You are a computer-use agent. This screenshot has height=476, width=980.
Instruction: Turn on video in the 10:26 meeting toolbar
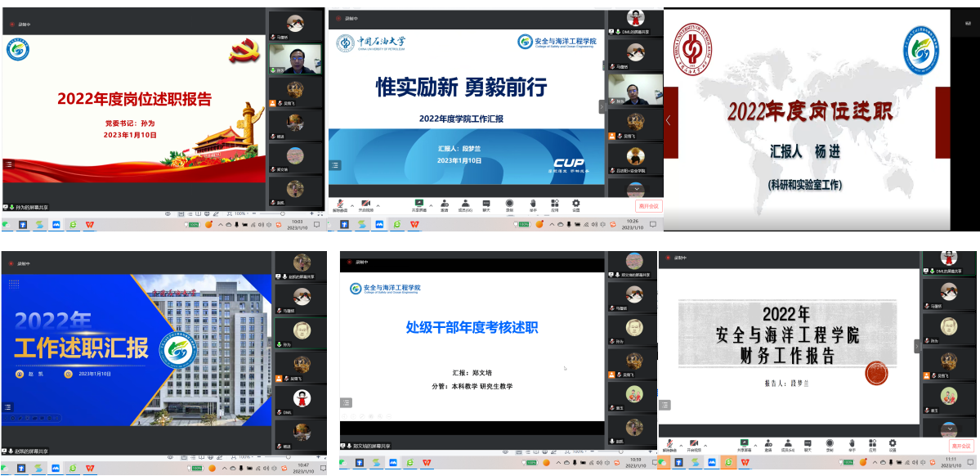pos(365,204)
